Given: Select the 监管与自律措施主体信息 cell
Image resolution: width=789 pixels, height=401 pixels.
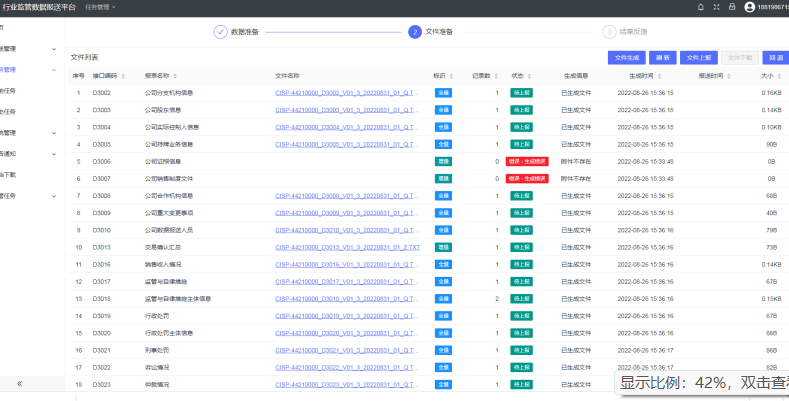Looking at the screenshot, I should click(x=178, y=299).
